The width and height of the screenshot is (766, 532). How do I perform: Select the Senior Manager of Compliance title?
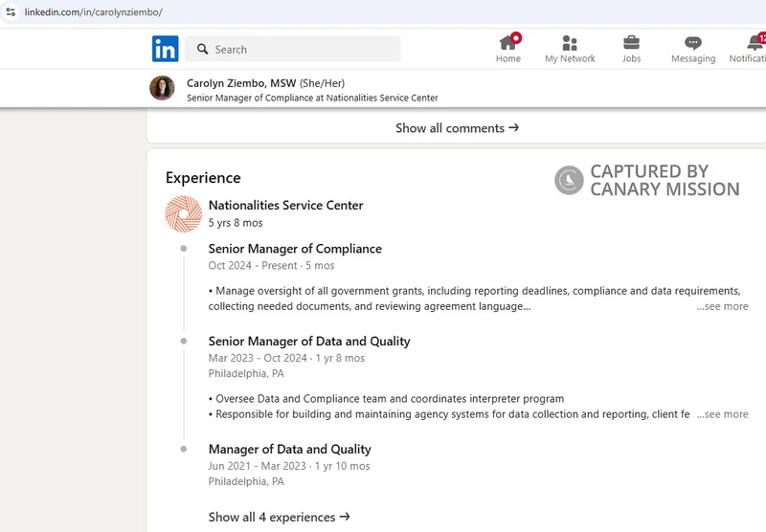pos(295,249)
